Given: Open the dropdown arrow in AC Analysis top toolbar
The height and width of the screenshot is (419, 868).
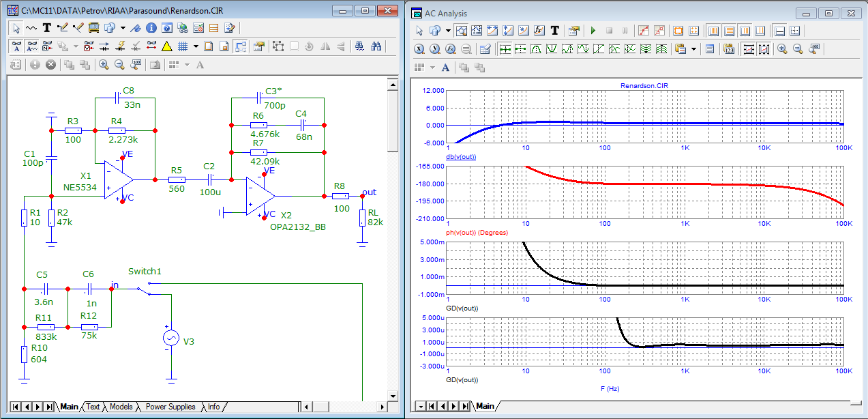Looking at the screenshot, I should [448, 31].
